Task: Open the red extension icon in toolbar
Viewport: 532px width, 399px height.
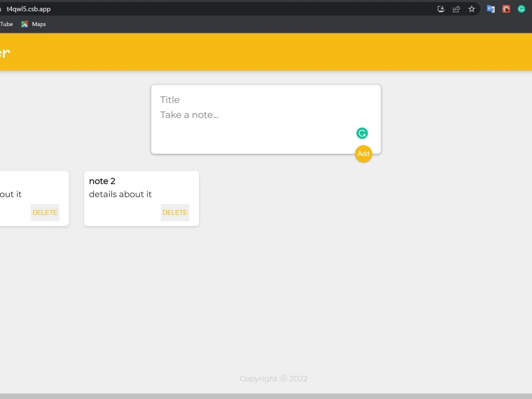Action: [x=506, y=9]
